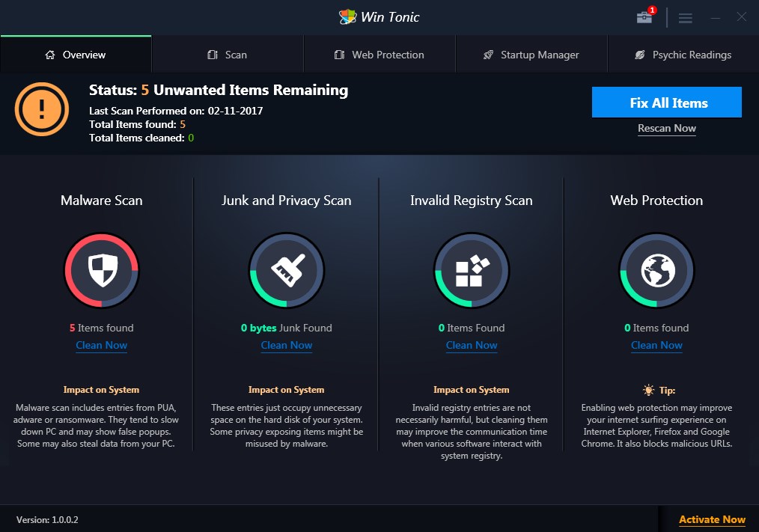
Task: Go to the Web Protection tab
Action: [379, 54]
